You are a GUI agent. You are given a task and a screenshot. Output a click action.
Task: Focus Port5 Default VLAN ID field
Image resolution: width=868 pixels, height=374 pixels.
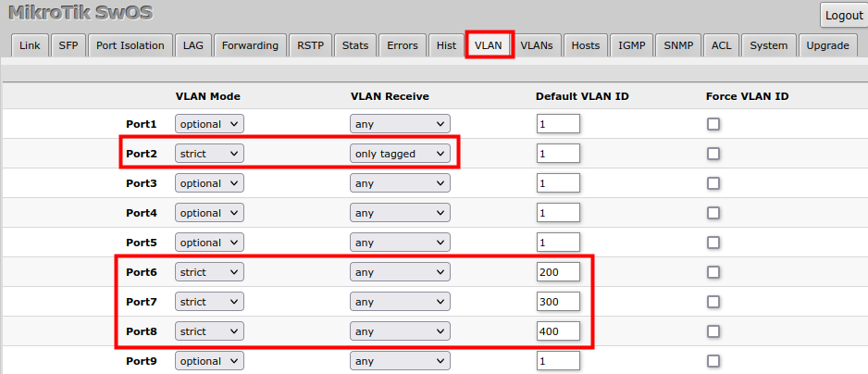(558, 243)
